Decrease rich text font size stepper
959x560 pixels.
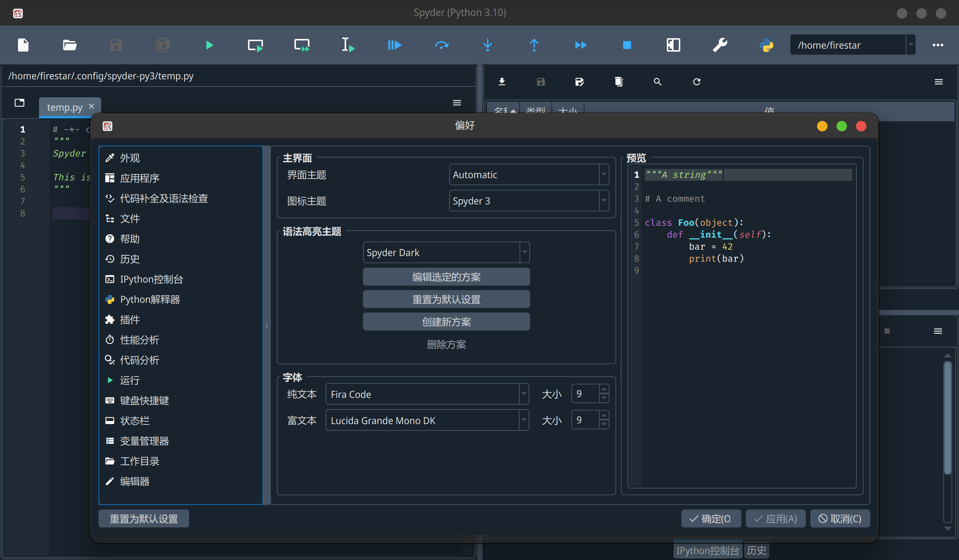(604, 424)
